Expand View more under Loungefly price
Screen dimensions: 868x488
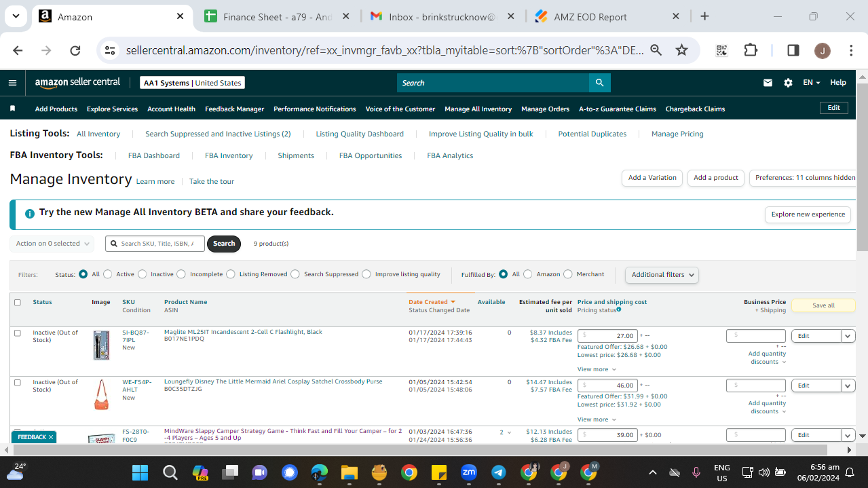coord(597,419)
